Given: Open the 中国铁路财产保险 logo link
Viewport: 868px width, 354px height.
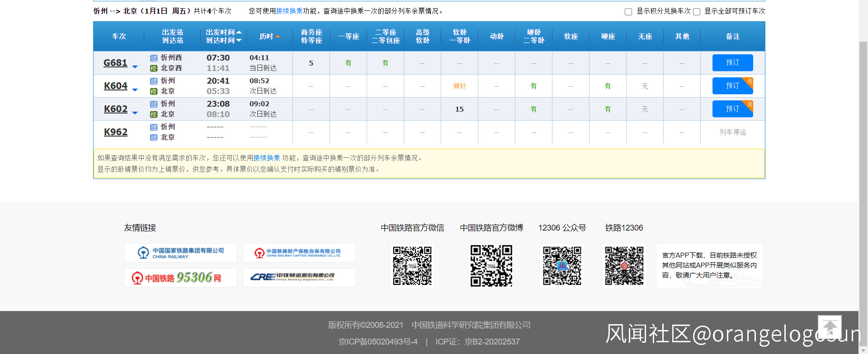Looking at the screenshot, I should tap(299, 253).
